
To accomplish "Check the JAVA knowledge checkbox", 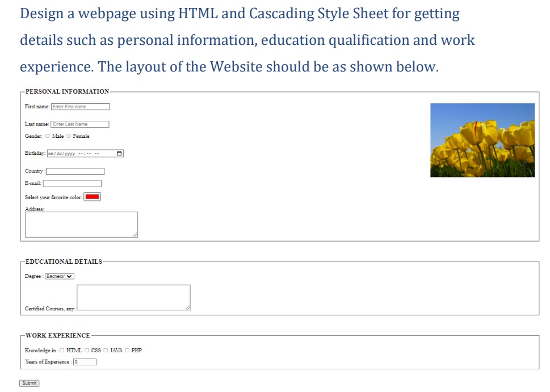I will point(106,350).
